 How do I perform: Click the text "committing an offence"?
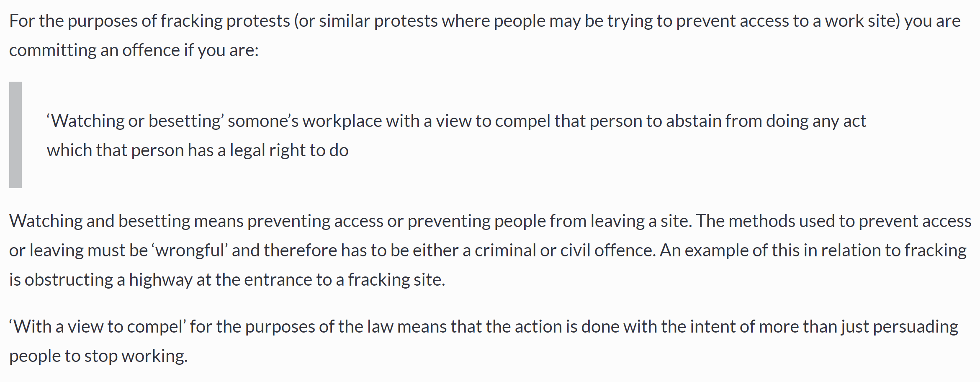coord(95,50)
